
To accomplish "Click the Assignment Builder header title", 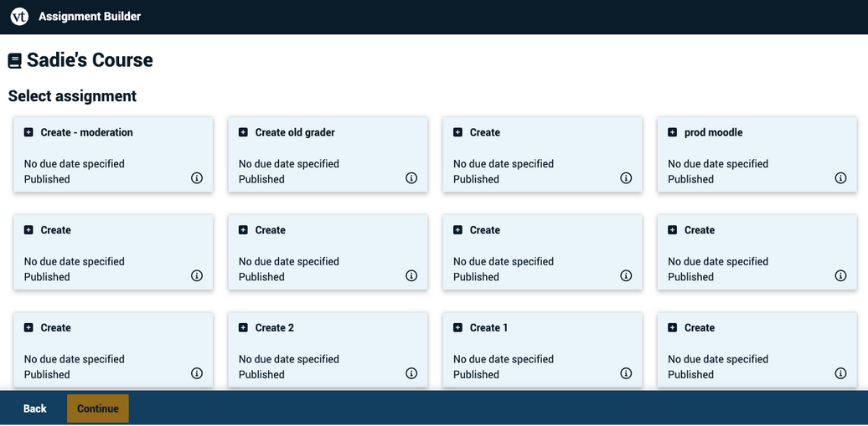I will coord(90,17).
